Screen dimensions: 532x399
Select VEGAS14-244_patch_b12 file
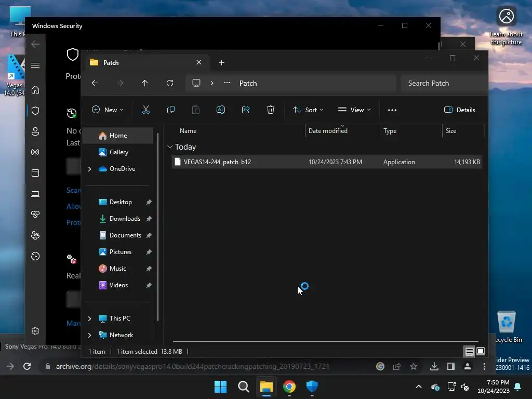pyautogui.click(x=327, y=162)
